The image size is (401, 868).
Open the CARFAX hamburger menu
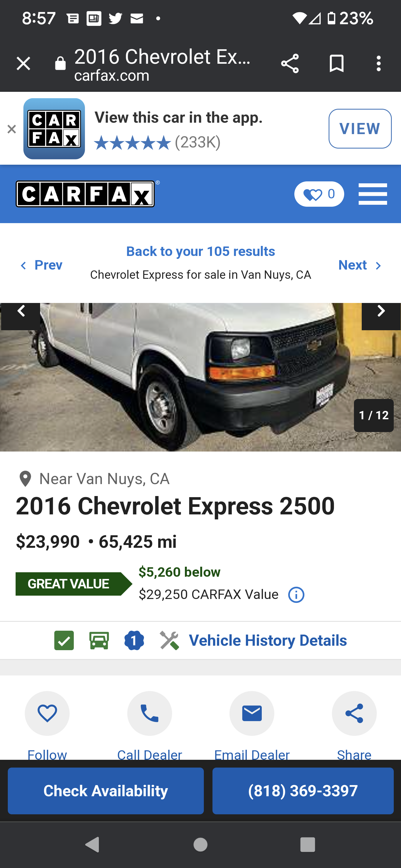[372, 194]
